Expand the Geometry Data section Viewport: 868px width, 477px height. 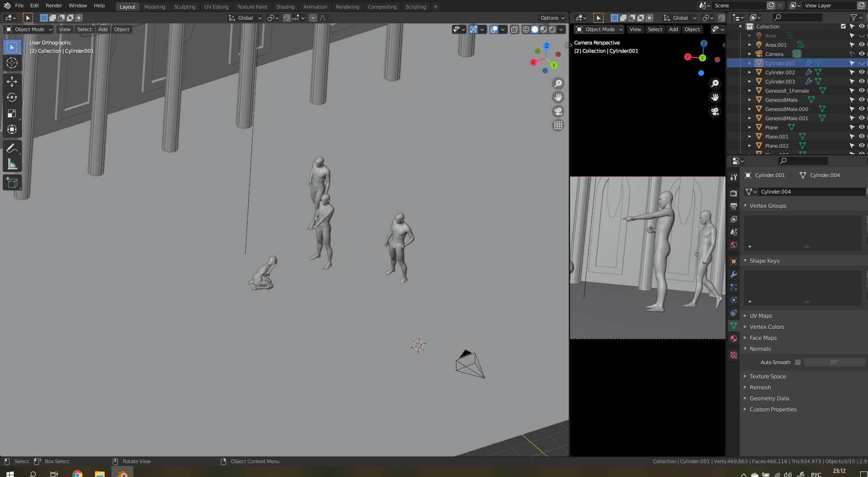[x=769, y=399]
